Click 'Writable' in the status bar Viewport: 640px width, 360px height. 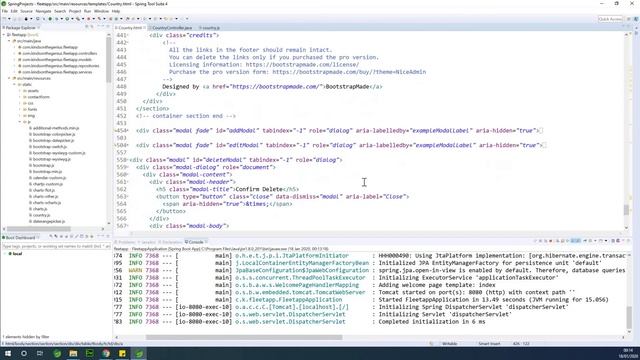[x=449, y=344]
